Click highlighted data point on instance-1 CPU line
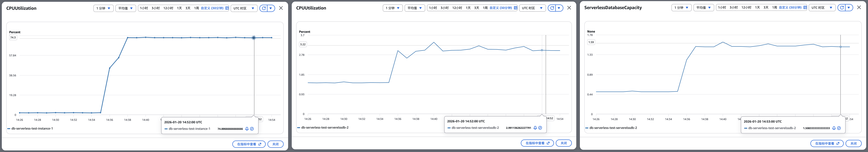This screenshot has height=152, width=868. (254, 38)
